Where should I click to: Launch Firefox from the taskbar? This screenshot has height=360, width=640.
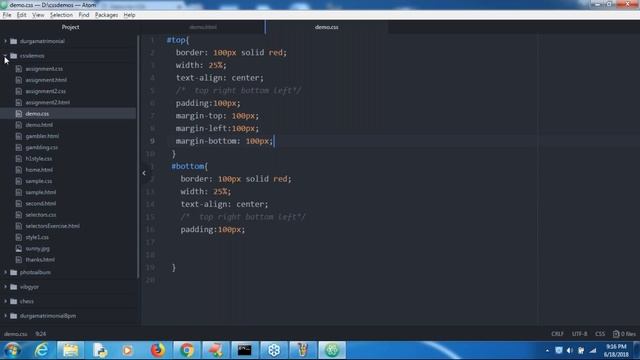[x=158, y=350]
